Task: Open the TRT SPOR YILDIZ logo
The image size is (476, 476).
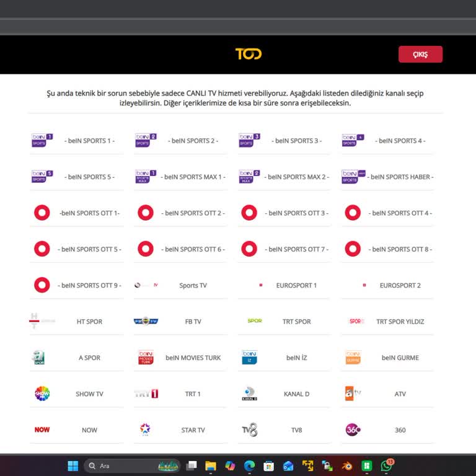Action: click(x=356, y=321)
